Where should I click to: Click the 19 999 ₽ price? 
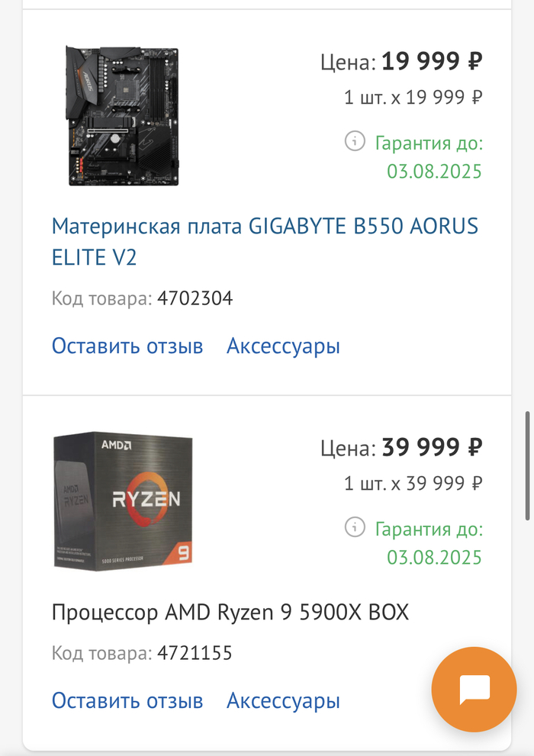432,61
